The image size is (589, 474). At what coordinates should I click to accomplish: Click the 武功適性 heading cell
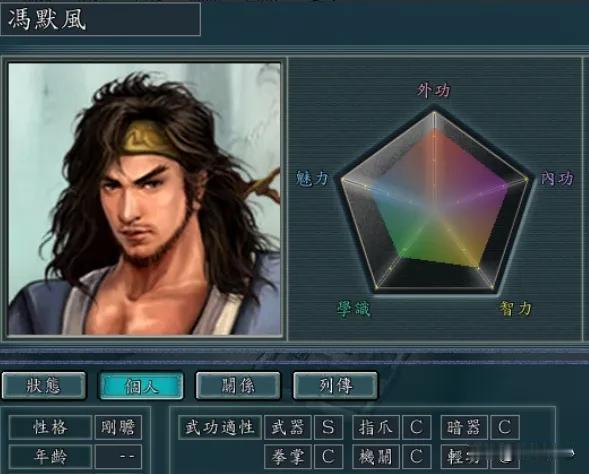[x=220, y=427]
